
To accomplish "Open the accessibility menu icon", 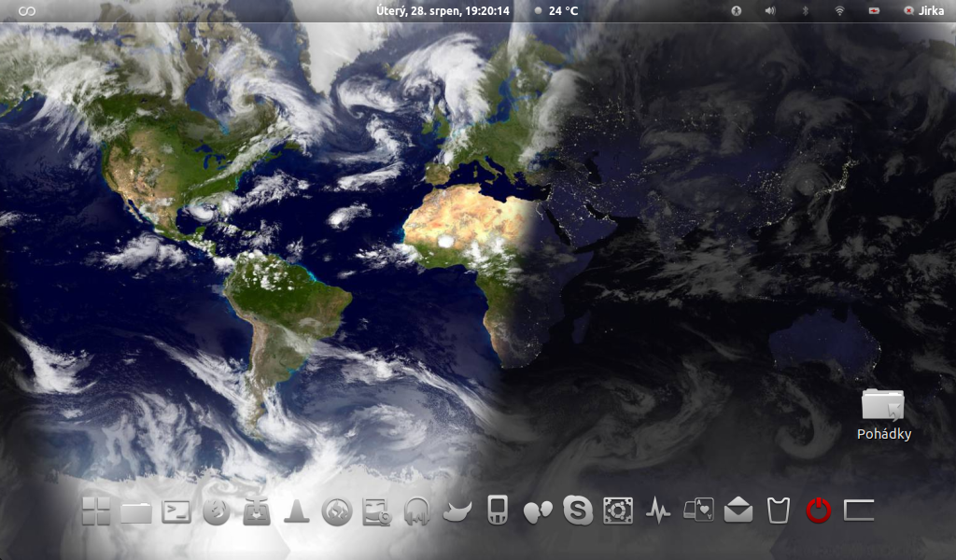I will coord(737,11).
